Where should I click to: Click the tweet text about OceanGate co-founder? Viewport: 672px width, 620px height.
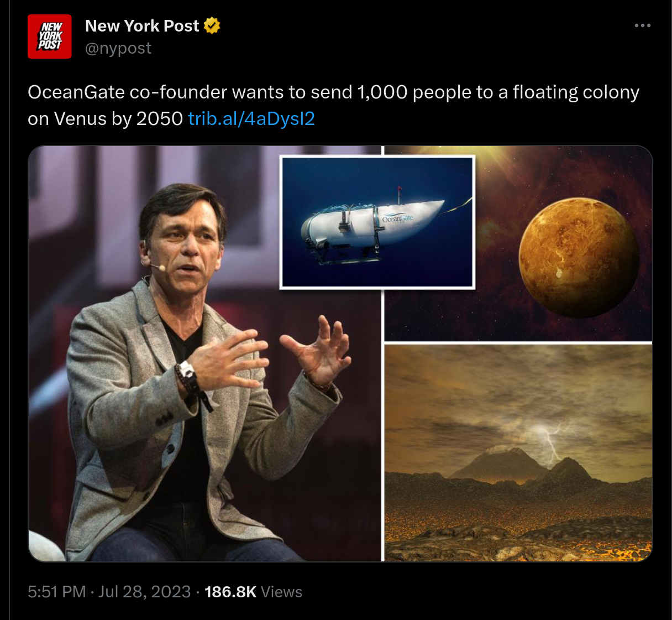[x=333, y=92]
